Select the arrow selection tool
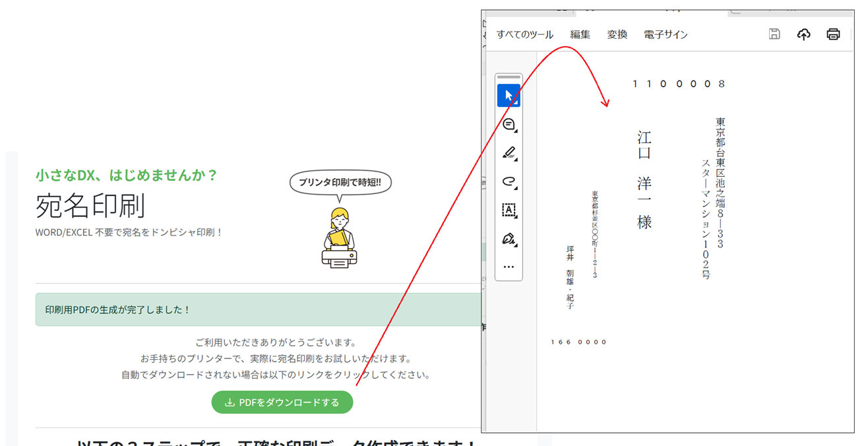Viewport: 868px width, 446px height. coord(509,96)
